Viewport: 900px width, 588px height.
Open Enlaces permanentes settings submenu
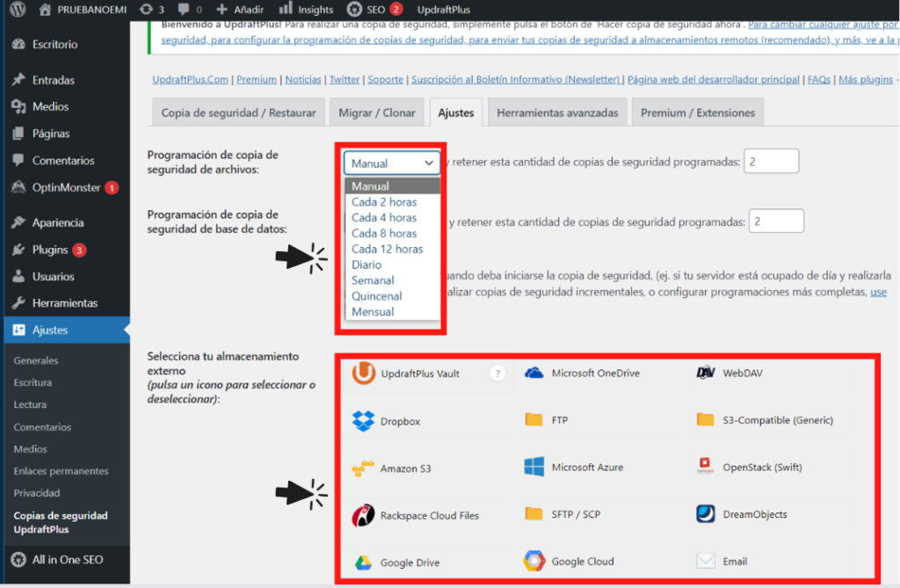click(x=61, y=471)
